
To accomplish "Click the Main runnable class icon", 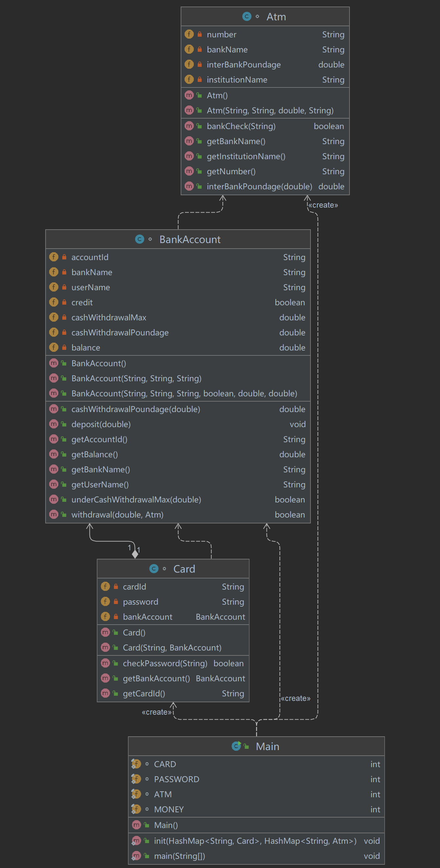I will (x=236, y=746).
